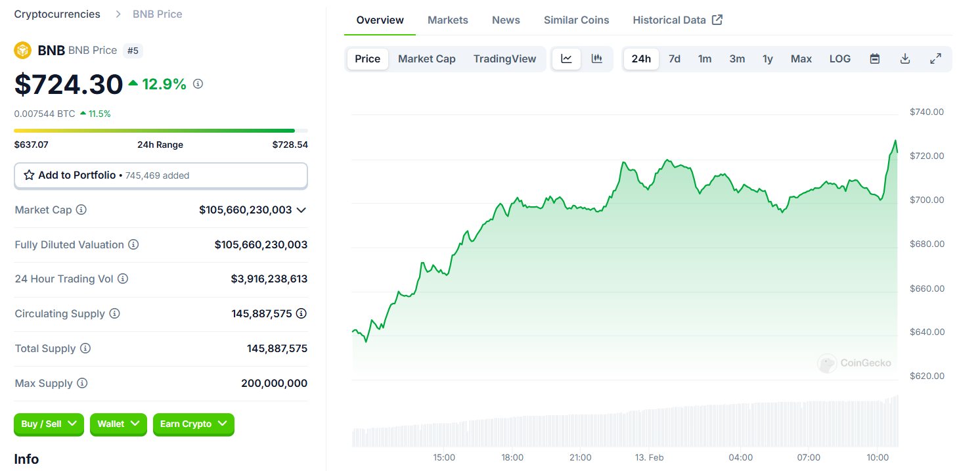Select the Market Cap chart toggle
Screen dimensions: 980x471
click(x=427, y=58)
